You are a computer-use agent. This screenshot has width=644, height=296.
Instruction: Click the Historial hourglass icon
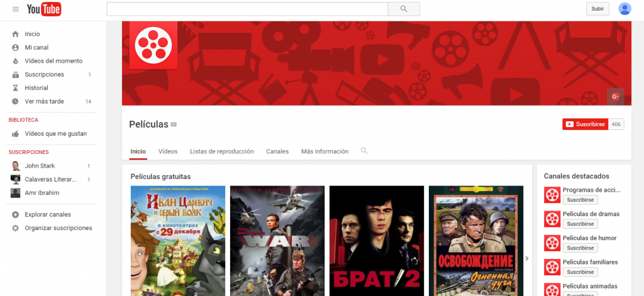pyautogui.click(x=16, y=88)
